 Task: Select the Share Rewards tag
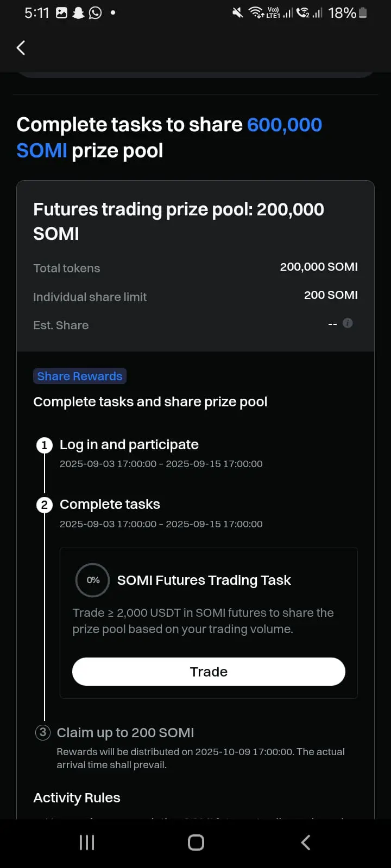80,376
